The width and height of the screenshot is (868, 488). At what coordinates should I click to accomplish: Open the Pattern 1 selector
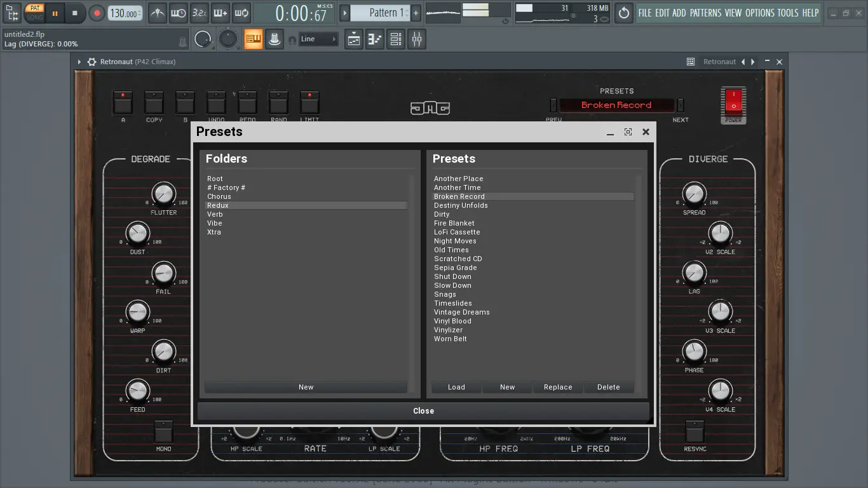pyautogui.click(x=380, y=13)
